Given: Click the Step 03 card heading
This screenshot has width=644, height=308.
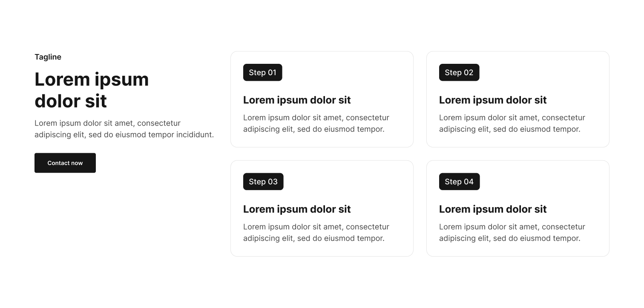Looking at the screenshot, I should [297, 209].
